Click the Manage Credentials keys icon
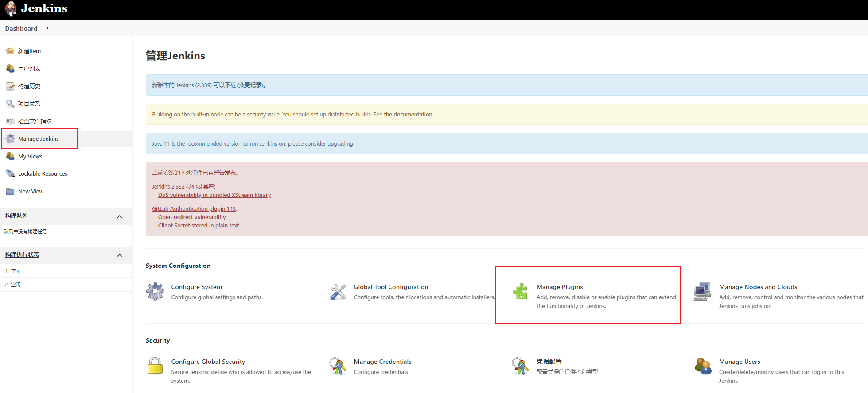Viewport: 868px width, 393px height. (x=338, y=366)
